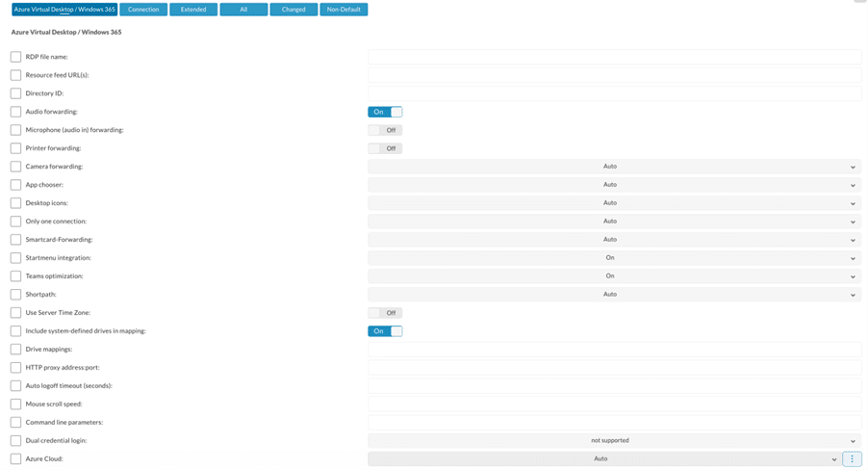
Task: Open the Extended tab
Action: 193,10
